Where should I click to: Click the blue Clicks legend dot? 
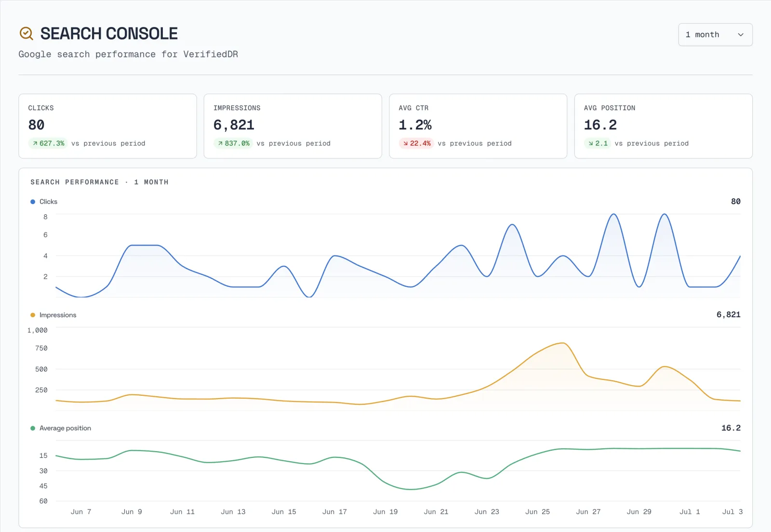point(33,202)
